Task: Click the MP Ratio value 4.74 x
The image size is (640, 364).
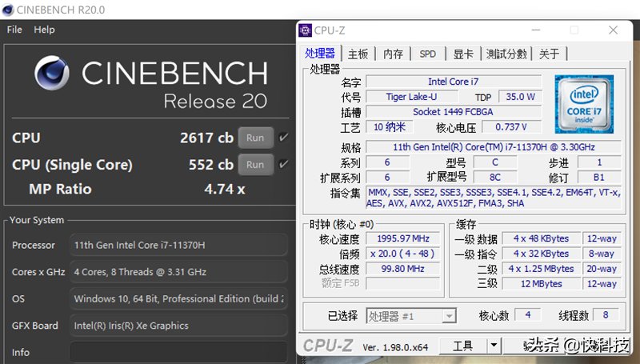Action: [225, 189]
